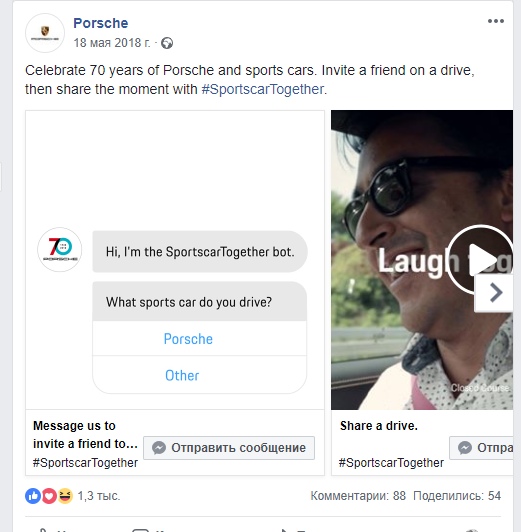Open Поделились: 54 shares list

[x=457, y=496]
